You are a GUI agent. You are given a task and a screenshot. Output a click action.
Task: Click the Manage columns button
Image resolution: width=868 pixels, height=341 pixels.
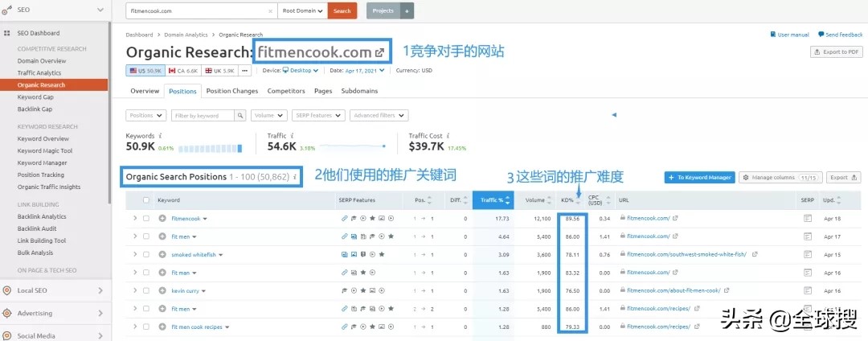coord(780,178)
